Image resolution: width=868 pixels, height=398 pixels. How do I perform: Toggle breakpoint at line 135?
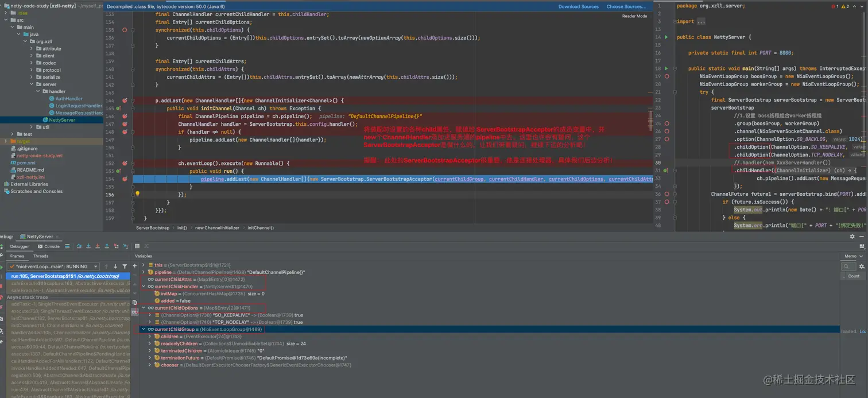125,30
